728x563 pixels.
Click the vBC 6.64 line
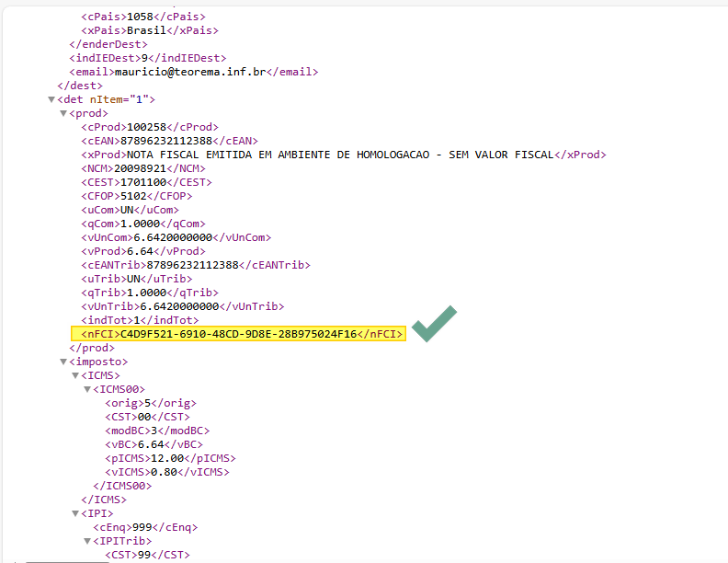[x=154, y=444]
